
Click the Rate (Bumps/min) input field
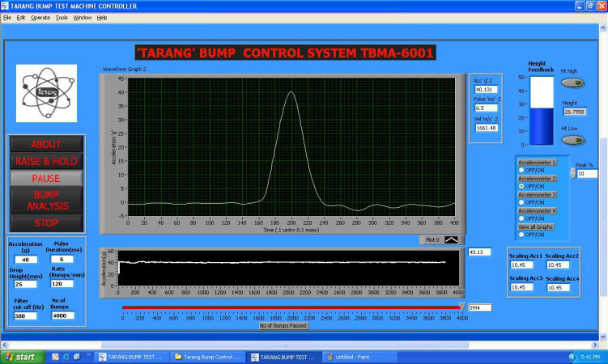pos(62,284)
